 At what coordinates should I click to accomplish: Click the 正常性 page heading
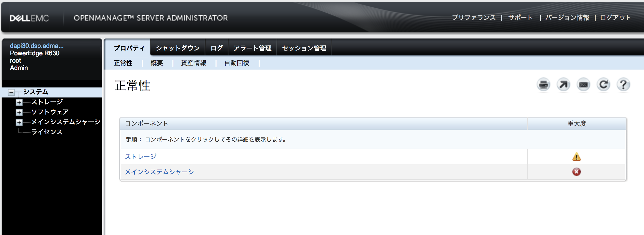(132, 86)
